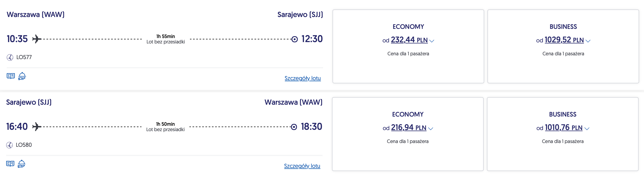The width and height of the screenshot is (644, 177).
Task: Click the LOT airline logo beside LO577
Action: click(10, 57)
